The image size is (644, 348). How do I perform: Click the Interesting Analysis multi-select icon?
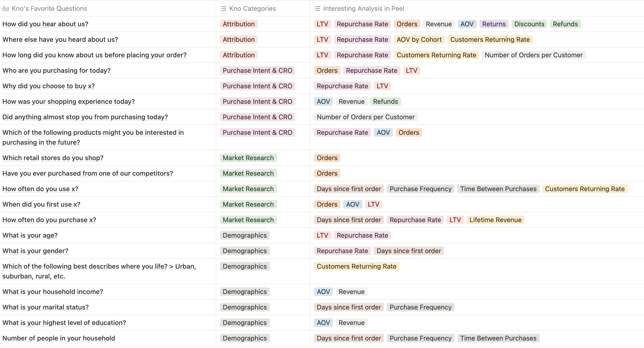317,8
